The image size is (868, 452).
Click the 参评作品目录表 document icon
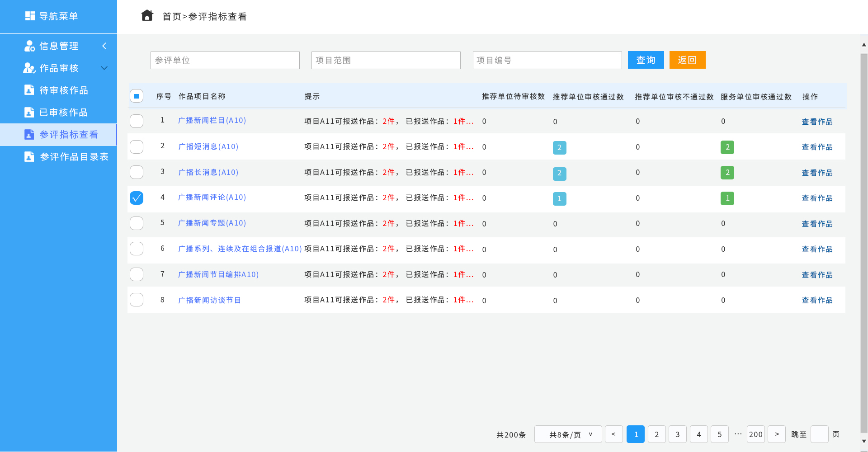coord(29,156)
